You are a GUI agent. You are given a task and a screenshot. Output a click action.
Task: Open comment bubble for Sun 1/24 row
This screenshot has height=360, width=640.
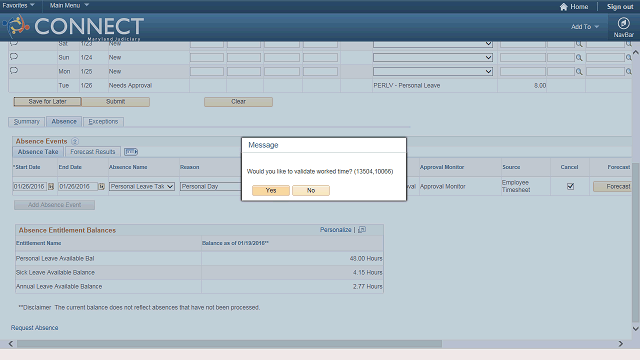13,57
